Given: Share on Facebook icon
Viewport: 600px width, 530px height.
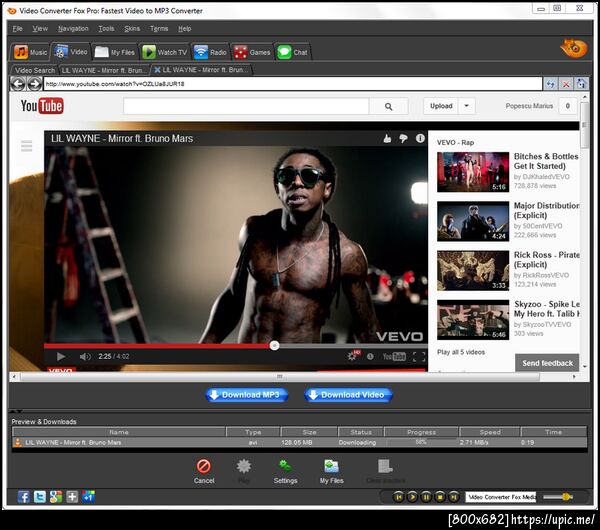Looking at the screenshot, I should (23, 497).
